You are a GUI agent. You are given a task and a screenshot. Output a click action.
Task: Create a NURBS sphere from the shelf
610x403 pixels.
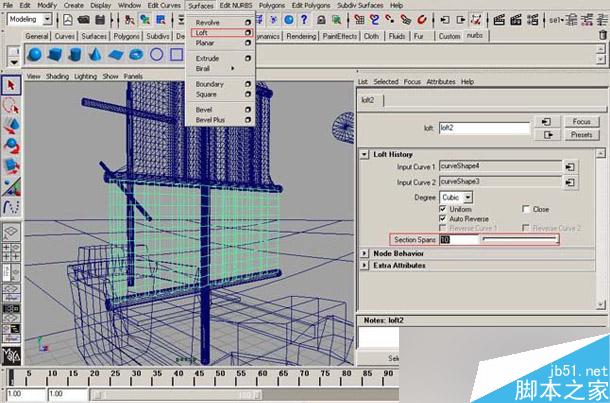[x=35, y=54]
